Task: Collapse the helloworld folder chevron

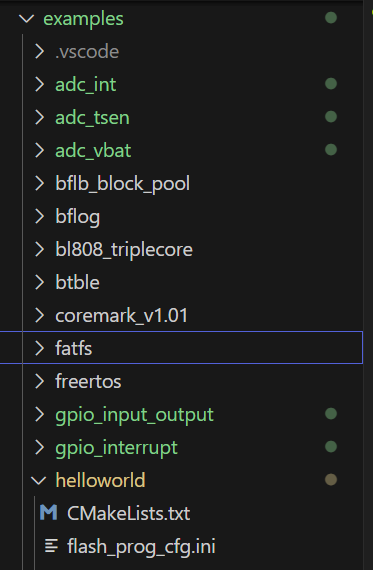Action: [39, 481]
